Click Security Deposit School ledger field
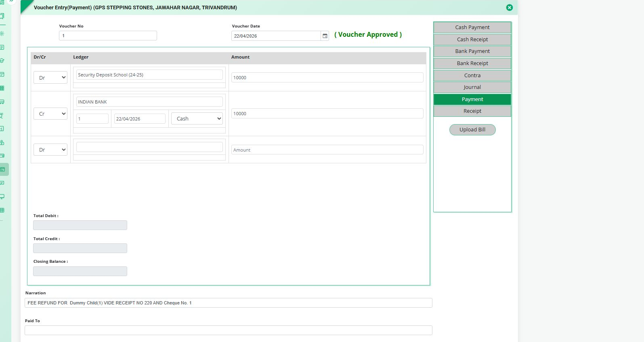Viewport: 644px width, 342px height. (x=149, y=75)
